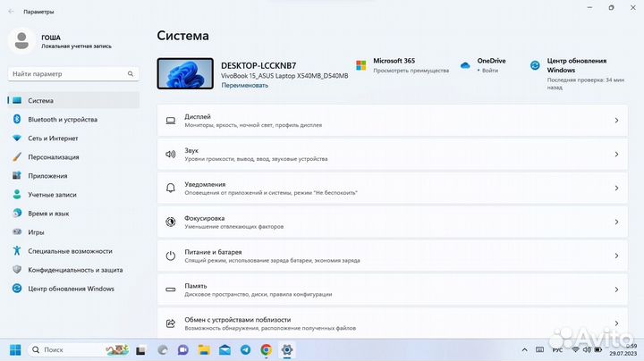This screenshot has width=644, height=361.
Task: Open Центр обновления Windows top tile
Action: (x=578, y=73)
